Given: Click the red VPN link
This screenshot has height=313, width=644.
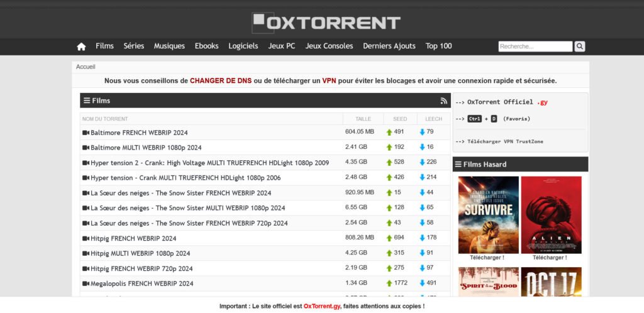Looking at the screenshot, I should (x=329, y=81).
